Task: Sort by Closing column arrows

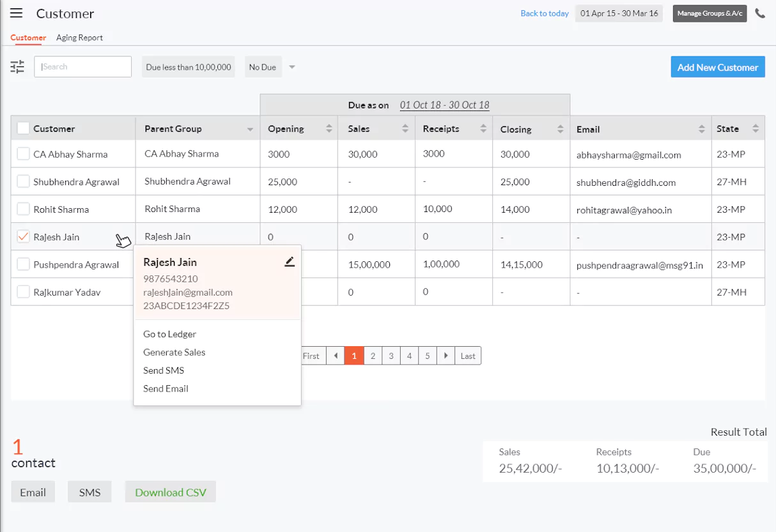Action: pyautogui.click(x=561, y=128)
